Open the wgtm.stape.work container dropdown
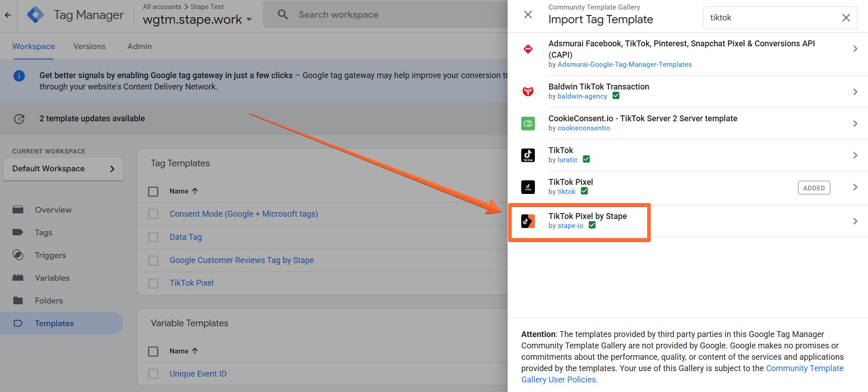The width and height of the screenshot is (868, 392). [x=197, y=20]
